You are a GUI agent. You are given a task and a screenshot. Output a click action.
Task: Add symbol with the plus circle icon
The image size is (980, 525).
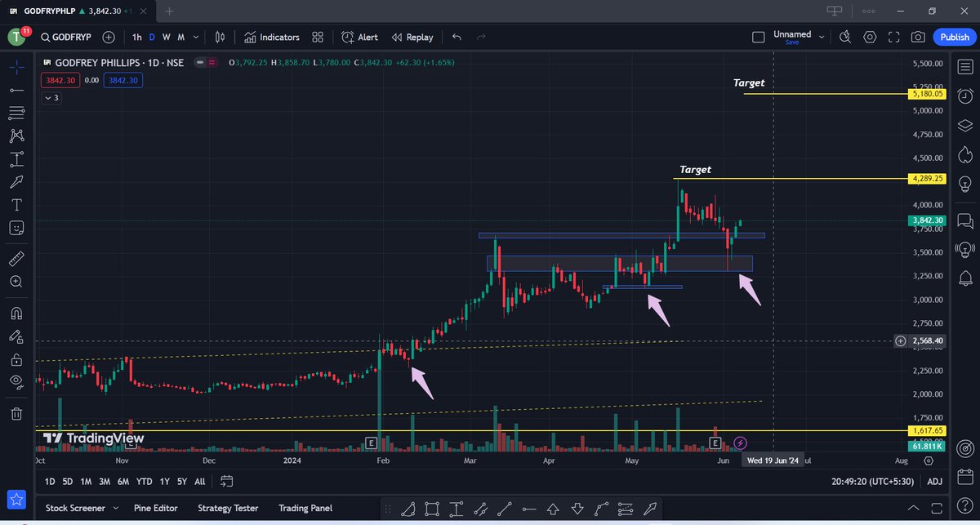pyautogui.click(x=109, y=38)
